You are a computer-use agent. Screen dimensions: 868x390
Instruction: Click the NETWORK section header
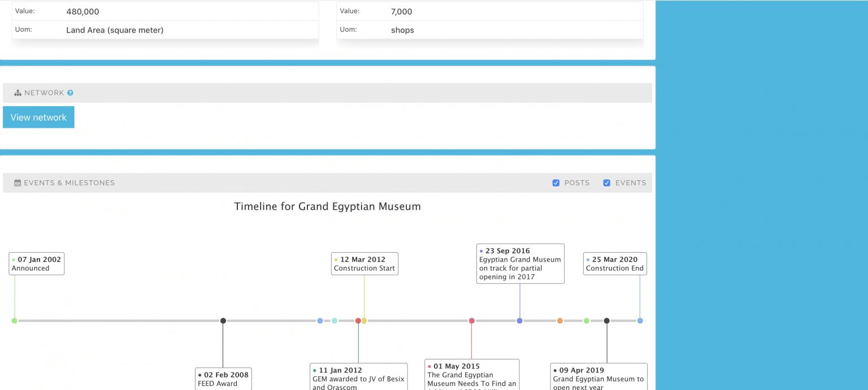[x=327, y=93]
